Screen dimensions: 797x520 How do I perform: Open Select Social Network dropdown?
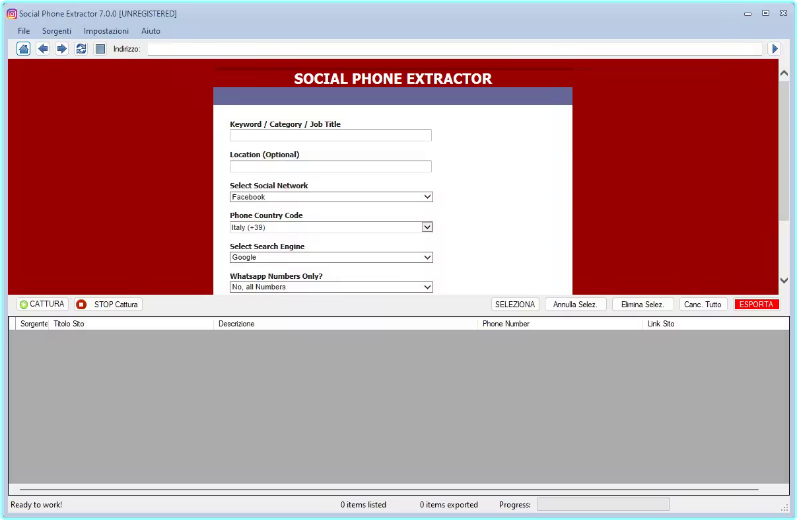pos(331,197)
